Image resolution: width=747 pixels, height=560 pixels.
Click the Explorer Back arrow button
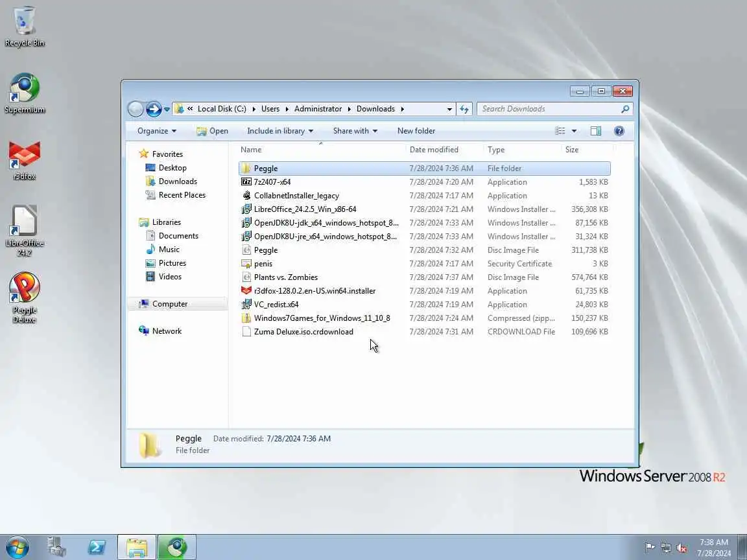[x=136, y=109]
